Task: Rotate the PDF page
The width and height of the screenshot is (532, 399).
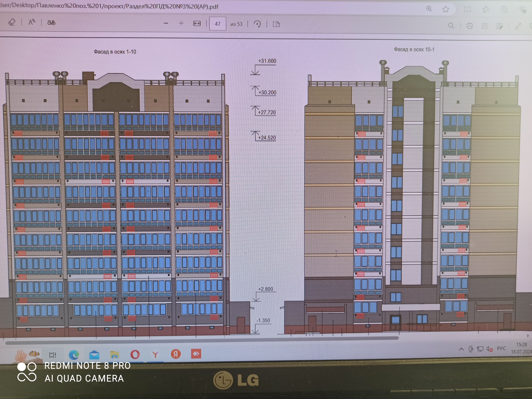Action: pyautogui.click(x=257, y=24)
